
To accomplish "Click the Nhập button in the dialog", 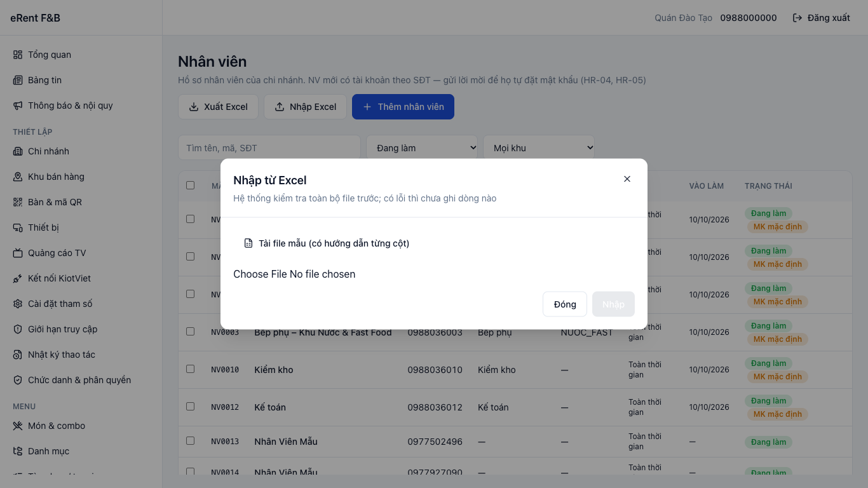I will (613, 304).
